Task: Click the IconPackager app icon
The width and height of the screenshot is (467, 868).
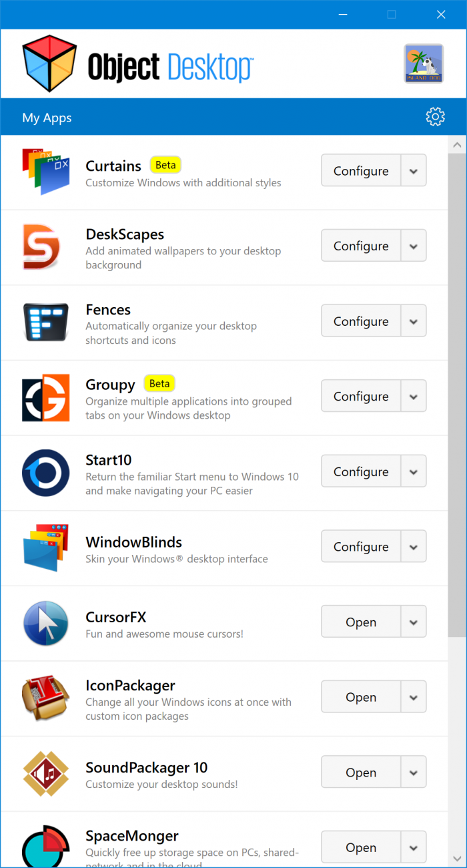Action: [46, 698]
